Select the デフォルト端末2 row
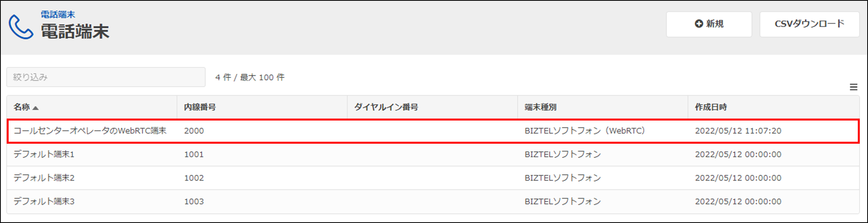The width and height of the screenshot is (868, 223). (x=44, y=178)
